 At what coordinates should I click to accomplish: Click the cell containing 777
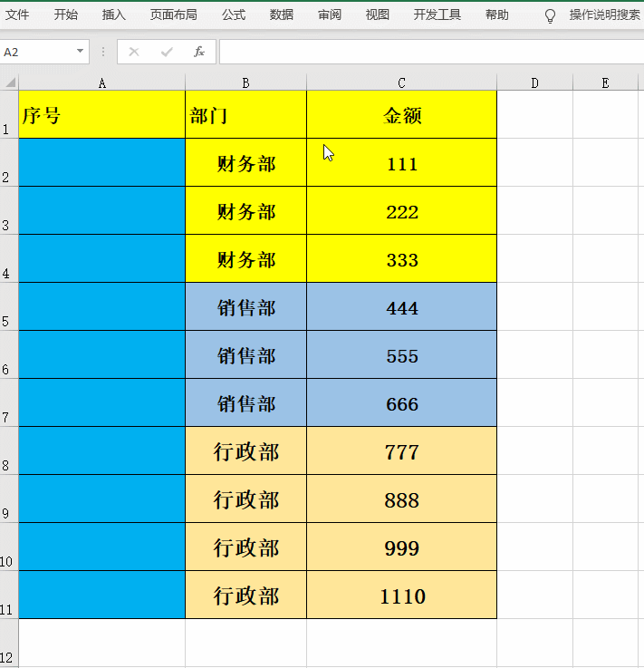(402, 450)
